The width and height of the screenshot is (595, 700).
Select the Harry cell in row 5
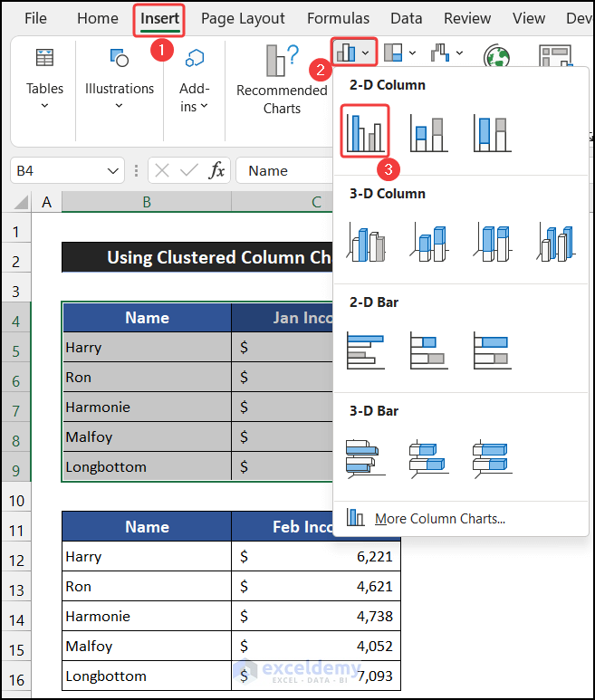tap(147, 348)
